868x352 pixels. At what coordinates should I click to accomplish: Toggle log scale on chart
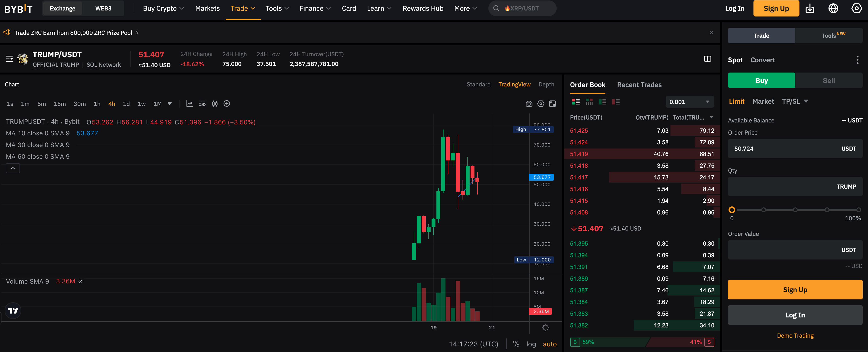[531, 344]
